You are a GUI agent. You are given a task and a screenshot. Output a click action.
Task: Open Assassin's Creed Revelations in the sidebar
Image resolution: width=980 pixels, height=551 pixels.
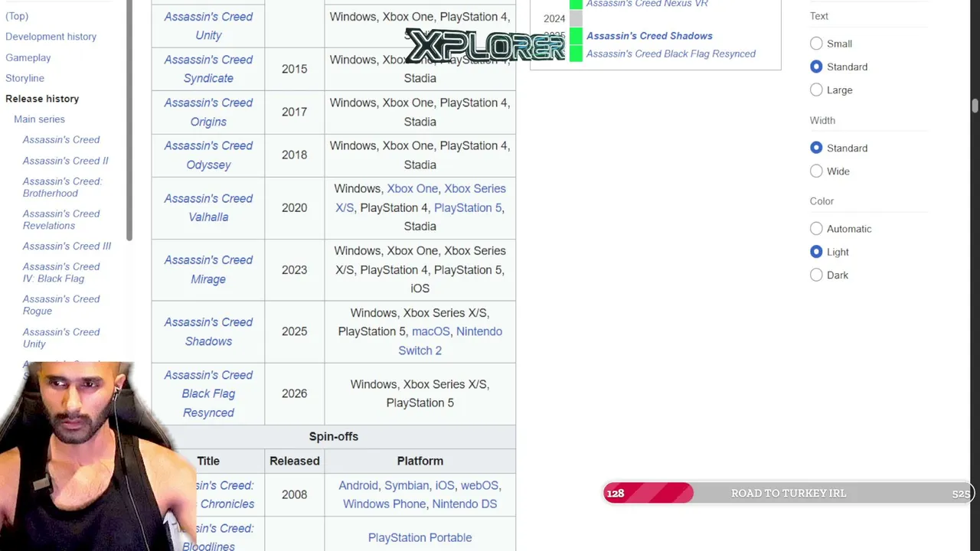(61, 220)
